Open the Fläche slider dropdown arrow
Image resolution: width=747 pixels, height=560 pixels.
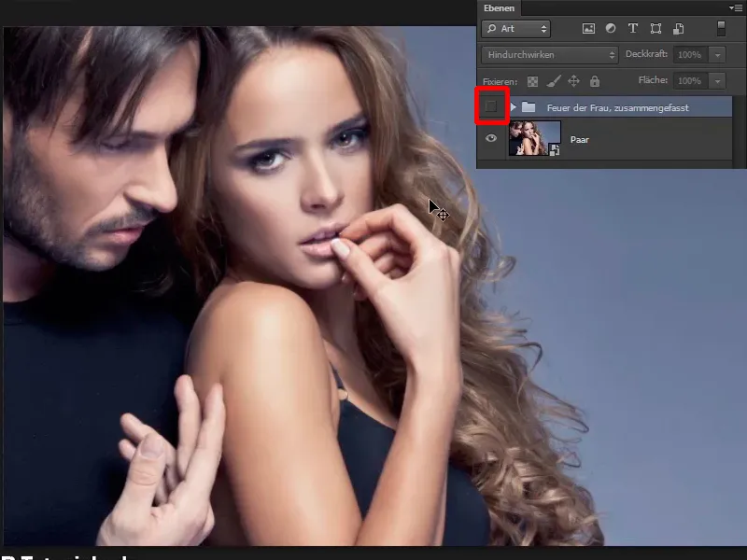click(x=717, y=81)
